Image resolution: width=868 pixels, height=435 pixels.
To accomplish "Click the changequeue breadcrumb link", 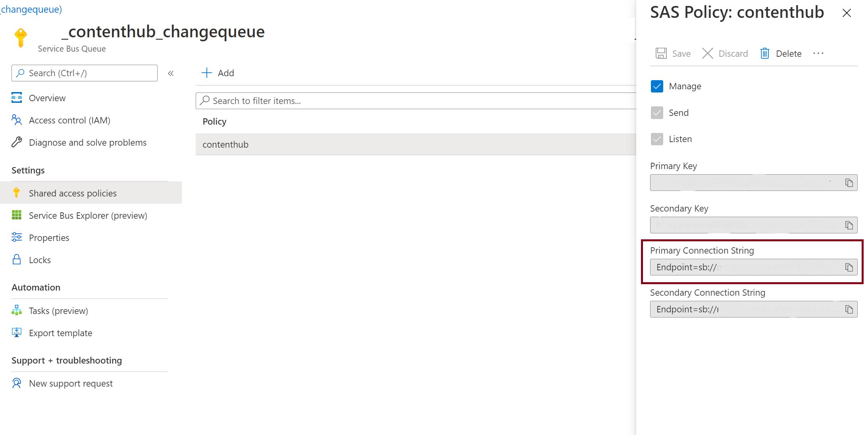I will tap(31, 9).
